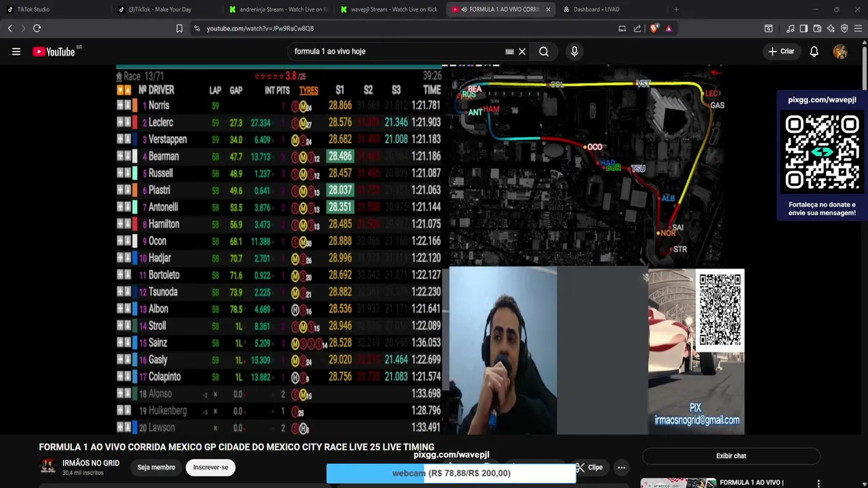Open YouTube notifications bell

[814, 52]
